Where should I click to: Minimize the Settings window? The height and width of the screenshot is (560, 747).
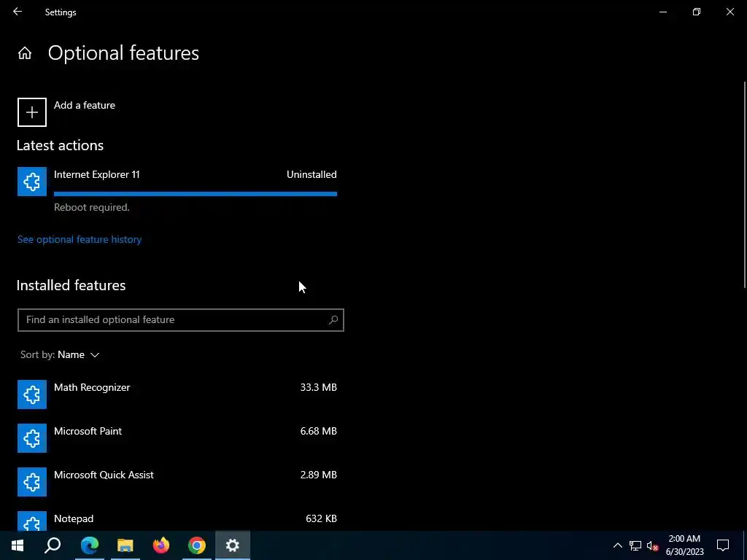point(662,12)
